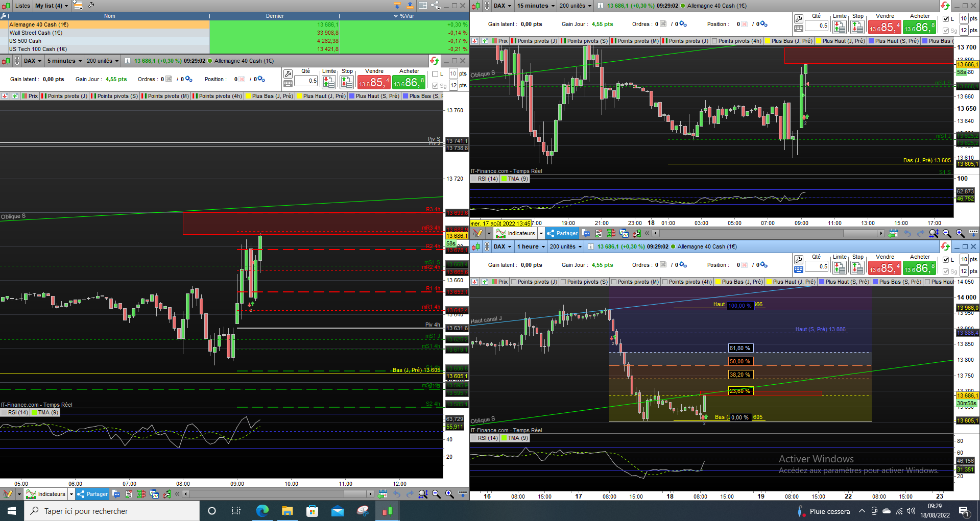Enable Points pivots (4h) in 1 heure chart
Viewport: 980px width, 521px height.
pos(665,282)
